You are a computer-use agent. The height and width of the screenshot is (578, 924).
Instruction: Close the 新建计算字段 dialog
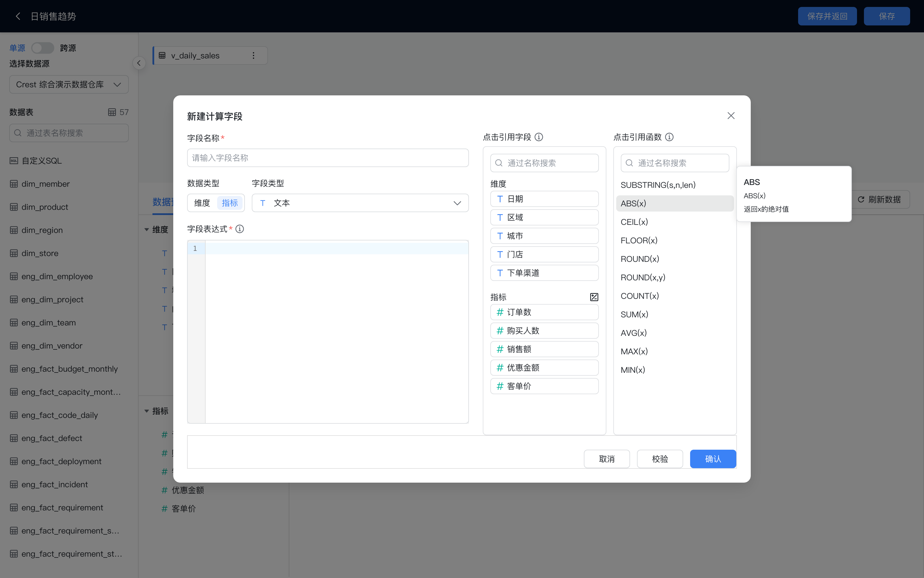(x=731, y=115)
